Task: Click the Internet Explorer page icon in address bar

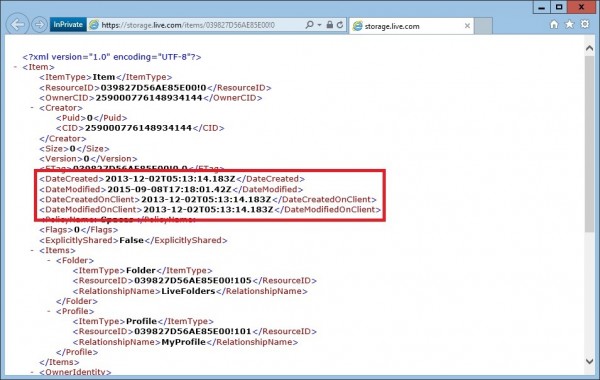Action: click(94, 25)
